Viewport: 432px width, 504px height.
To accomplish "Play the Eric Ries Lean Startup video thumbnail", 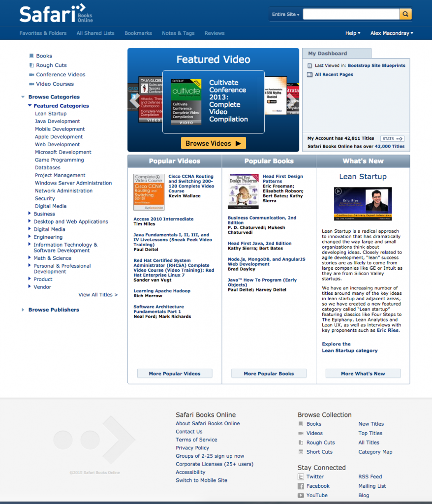I will (363, 204).
